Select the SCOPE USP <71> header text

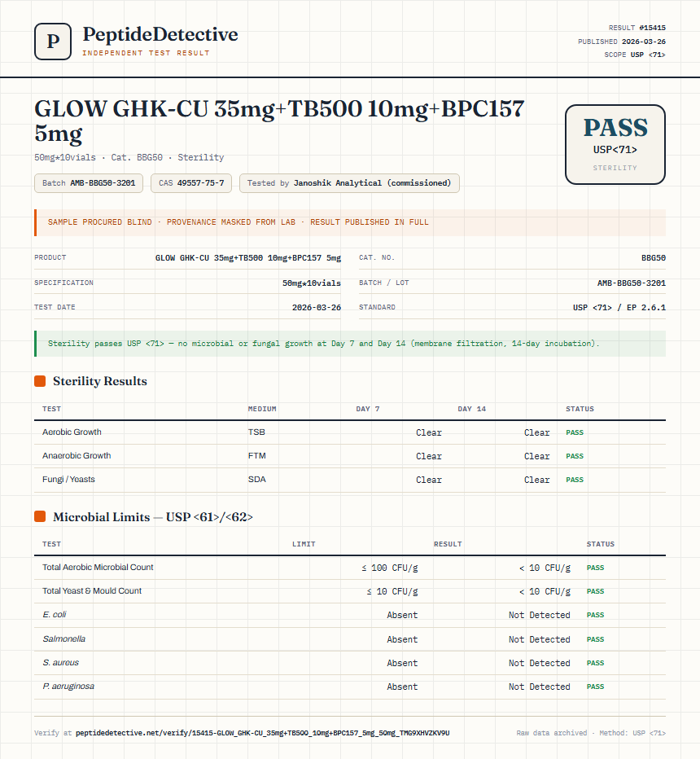click(635, 55)
